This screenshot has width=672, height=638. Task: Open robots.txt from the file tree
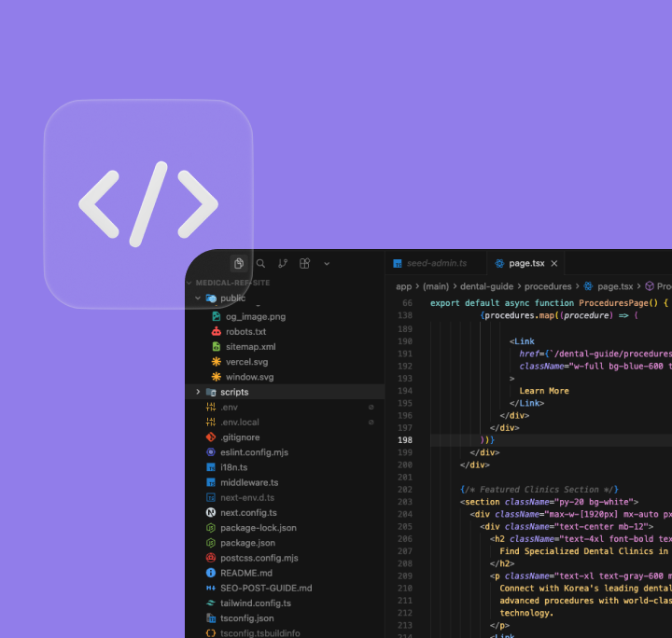click(x=245, y=331)
